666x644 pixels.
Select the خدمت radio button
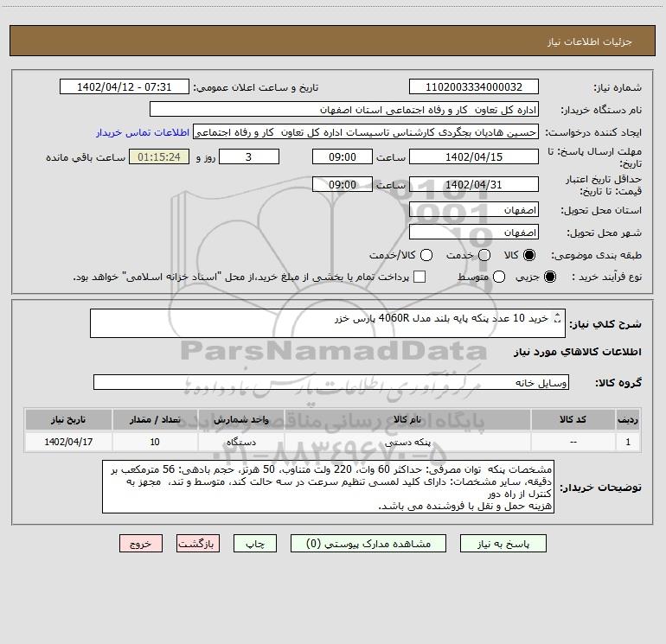tap(484, 255)
